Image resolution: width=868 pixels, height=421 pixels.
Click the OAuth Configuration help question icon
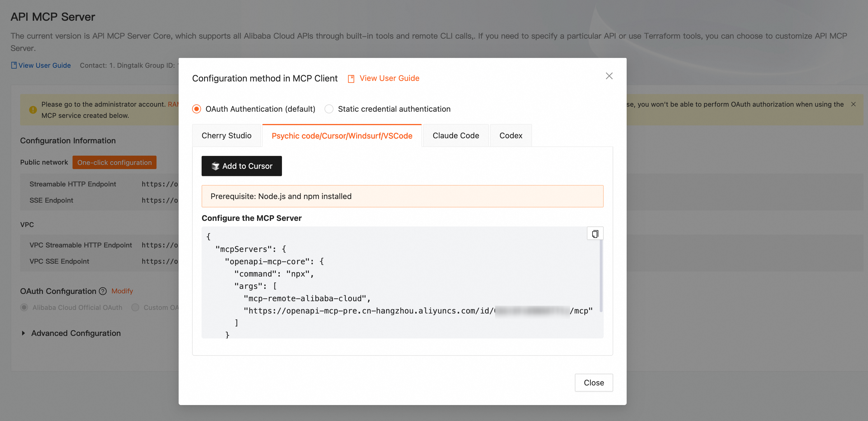point(103,291)
